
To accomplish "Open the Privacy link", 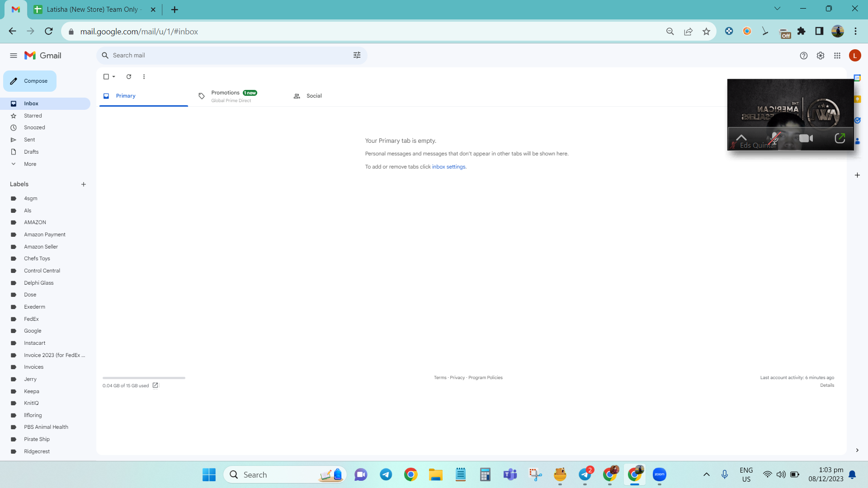I will (458, 378).
